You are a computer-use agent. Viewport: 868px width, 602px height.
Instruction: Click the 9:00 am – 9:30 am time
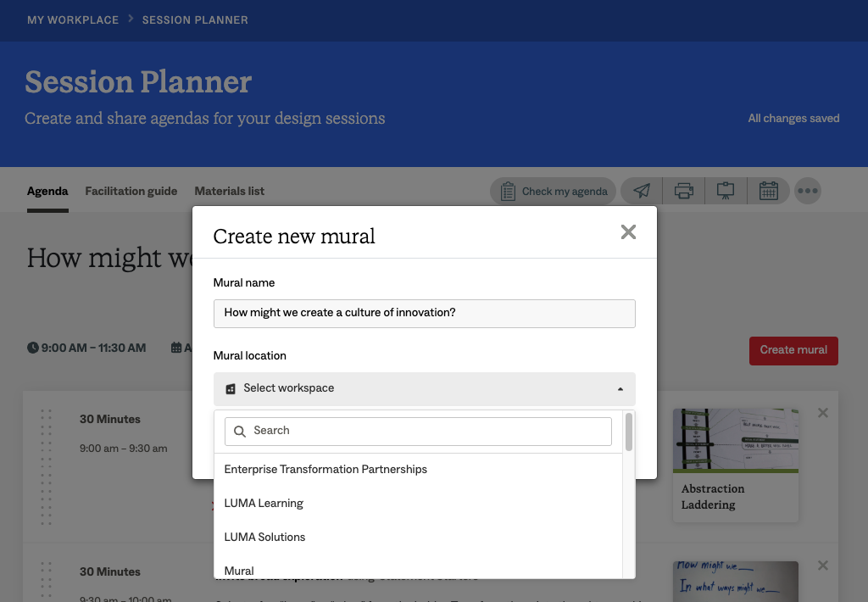[x=124, y=449]
